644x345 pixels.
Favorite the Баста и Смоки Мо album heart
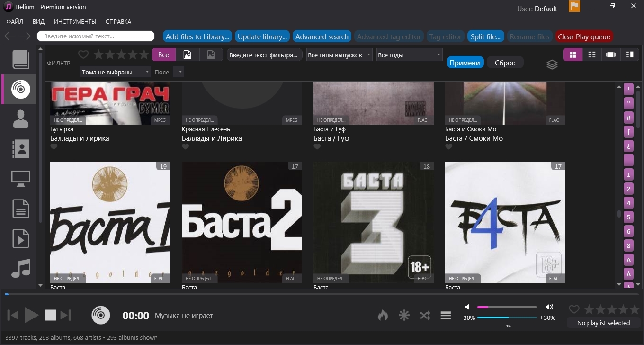449,147
